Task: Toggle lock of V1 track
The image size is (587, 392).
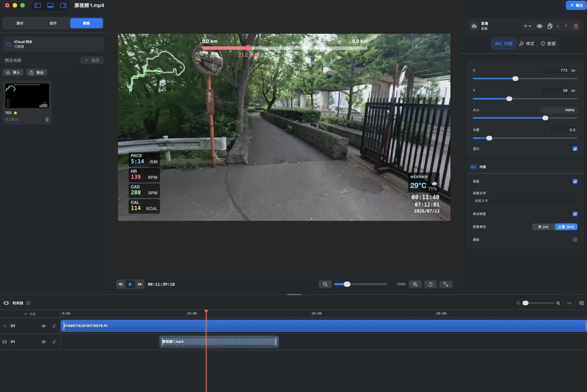Action: point(54,342)
